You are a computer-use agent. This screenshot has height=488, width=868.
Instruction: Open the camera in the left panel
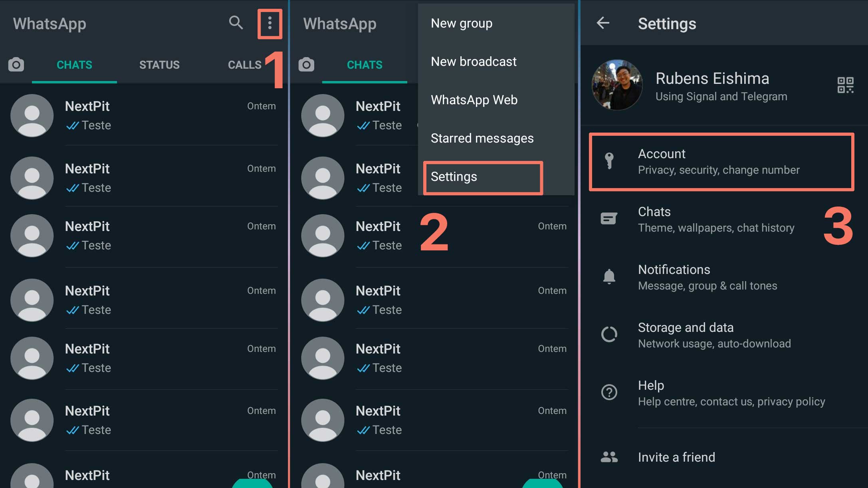16,65
